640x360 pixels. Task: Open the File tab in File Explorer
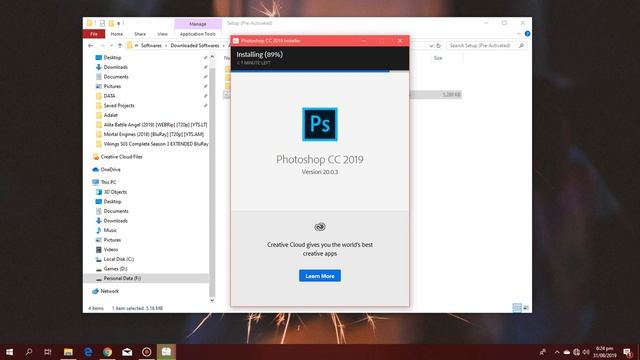click(94, 34)
